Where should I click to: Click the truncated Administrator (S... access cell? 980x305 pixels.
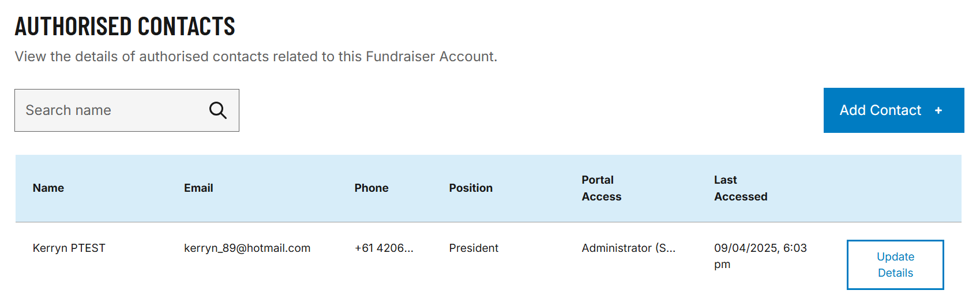tap(629, 248)
